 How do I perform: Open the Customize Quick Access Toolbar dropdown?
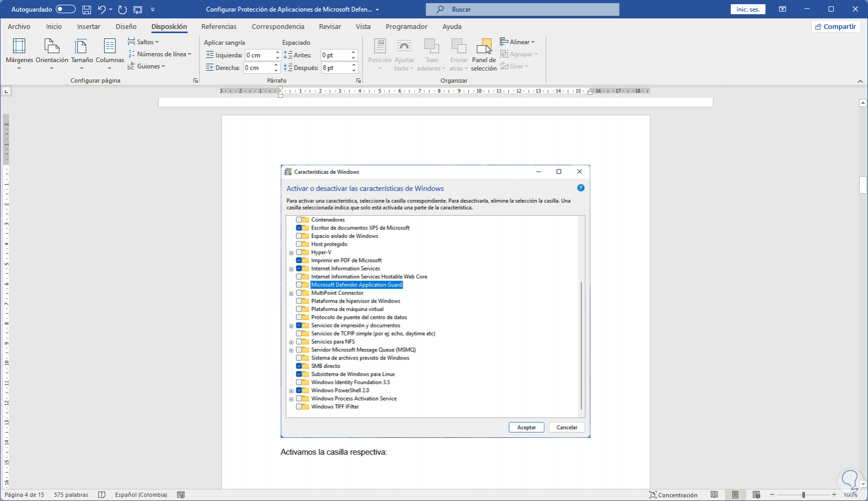[x=153, y=9]
